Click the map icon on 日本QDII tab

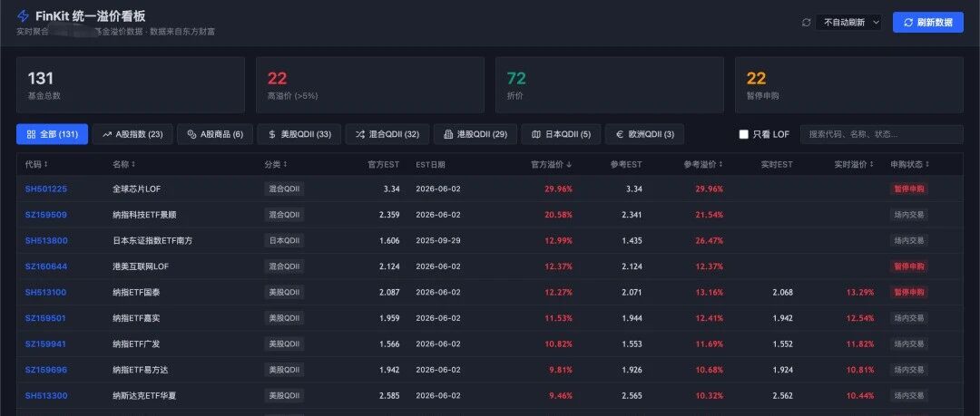535,134
